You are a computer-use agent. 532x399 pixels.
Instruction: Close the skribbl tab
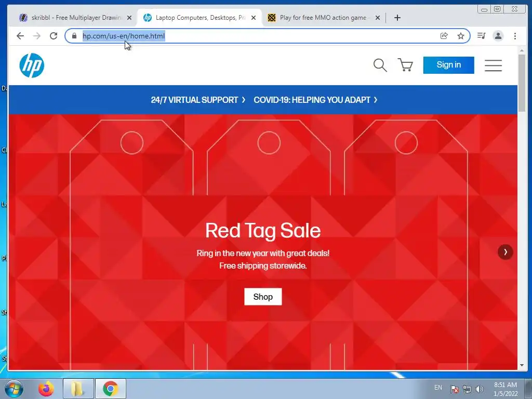point(129,18)
